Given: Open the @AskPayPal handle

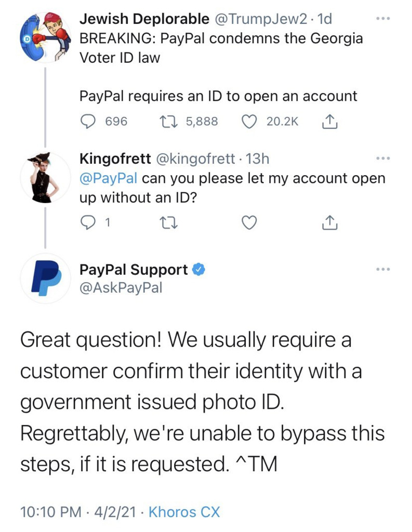Looking at the screenshot, I should 121,288.
